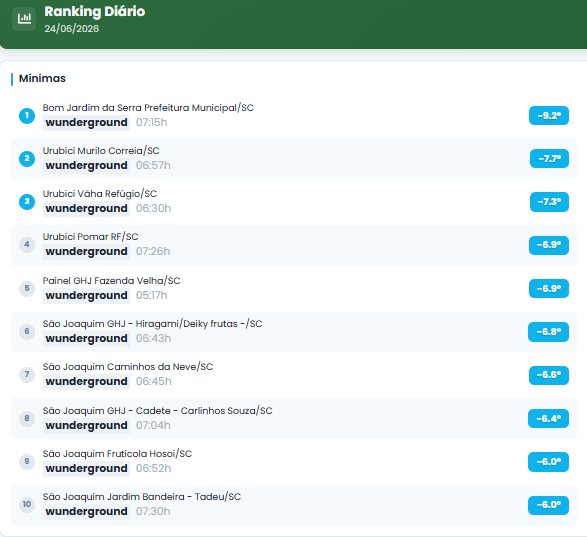Click the 06:30h timestamp
The width and height of the screenshot is (587, 537).
pyautogui.click(x=153, y=209)
